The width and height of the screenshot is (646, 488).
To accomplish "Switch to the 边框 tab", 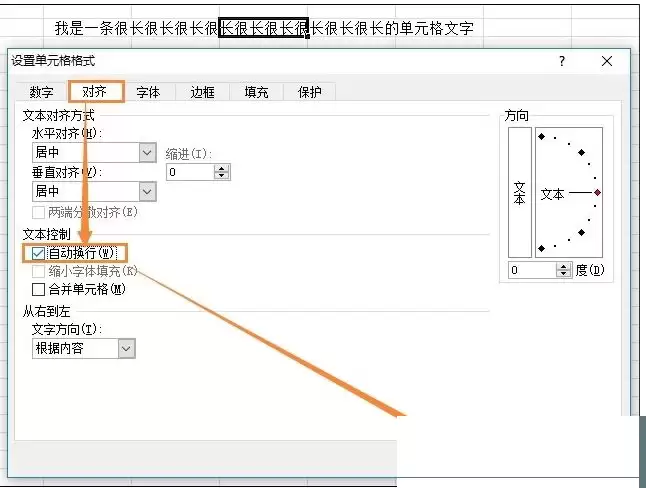I will point(202,92).
